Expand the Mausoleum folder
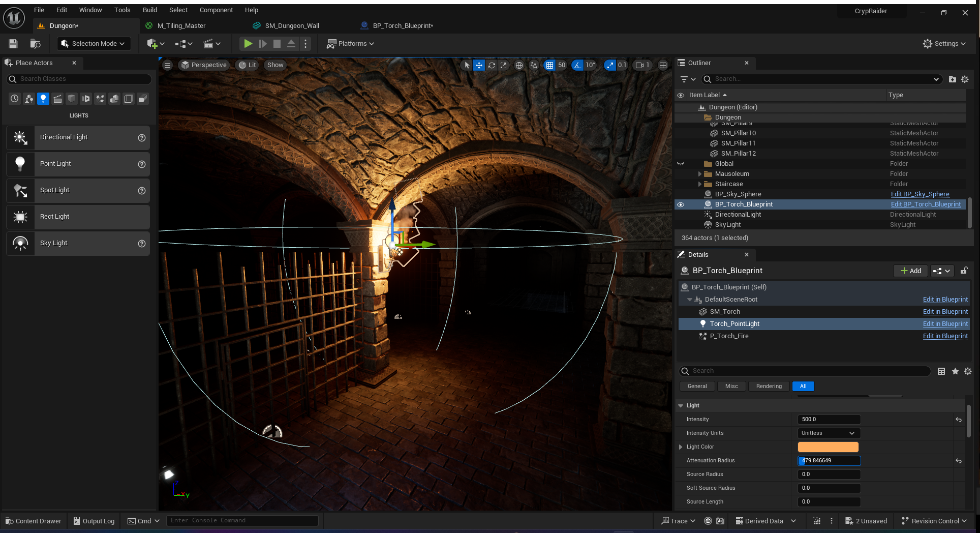Viewport: 980px width, 533px height. [x=700, y=174]
